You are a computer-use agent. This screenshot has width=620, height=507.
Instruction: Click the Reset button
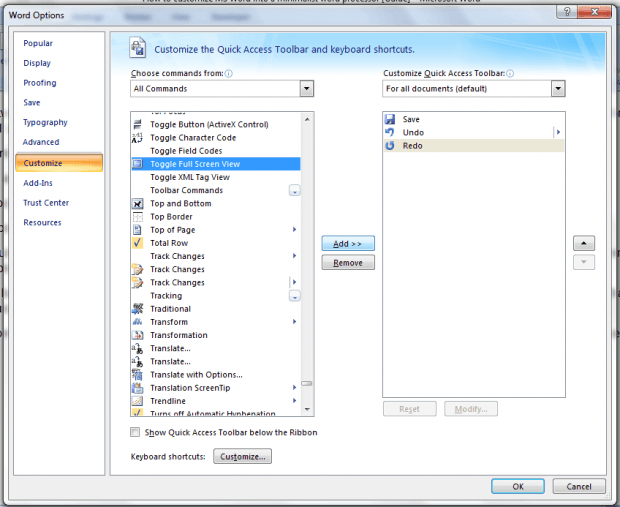[x=410, y=409]
